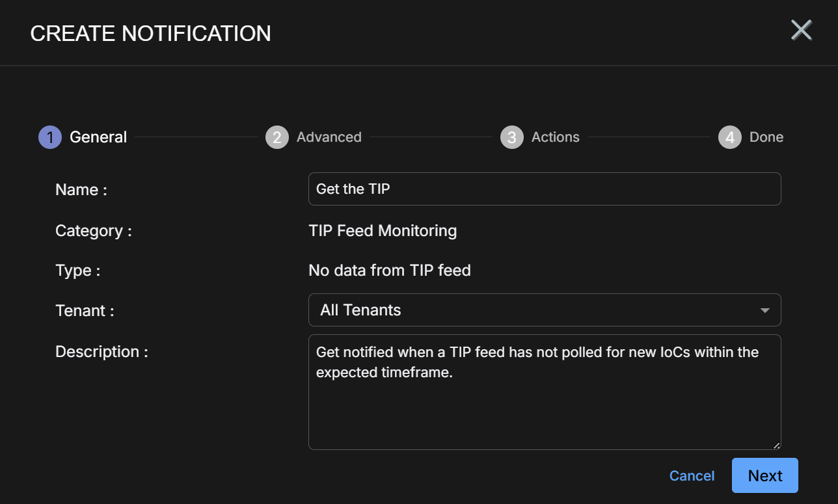Click the Tenant dropdown arrow
The height and width of the screenshot is (504, 838).
[765, 310]
